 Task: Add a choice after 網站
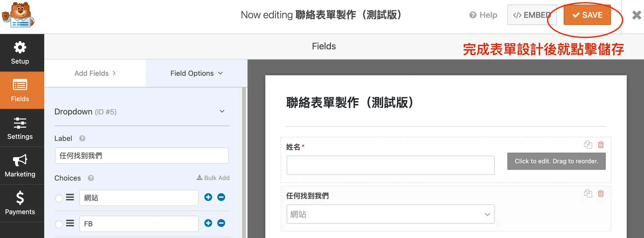coord(208,197)
